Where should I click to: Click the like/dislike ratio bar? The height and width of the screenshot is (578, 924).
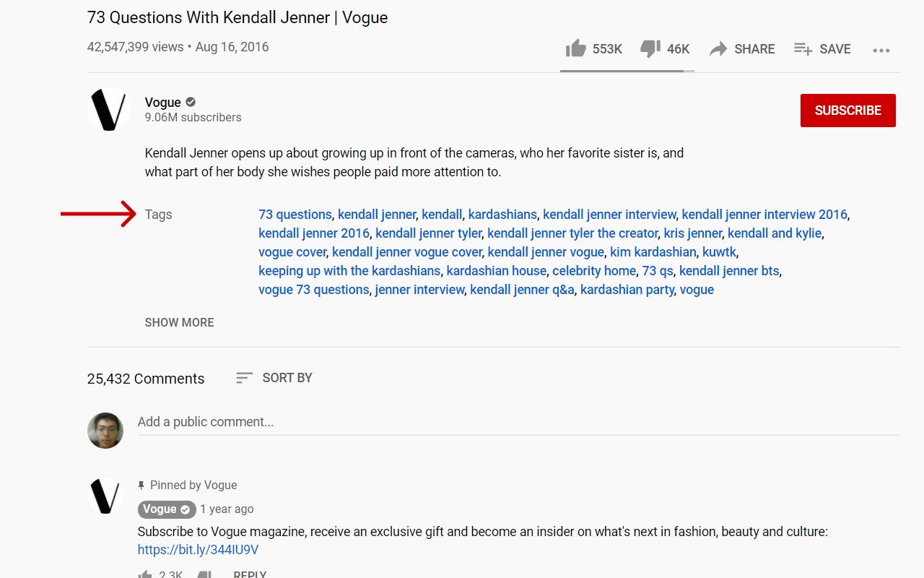click(627, 71)
